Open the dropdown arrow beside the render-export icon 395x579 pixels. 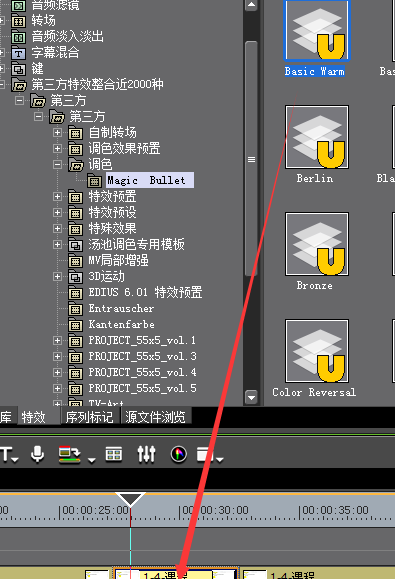(92, 460)
